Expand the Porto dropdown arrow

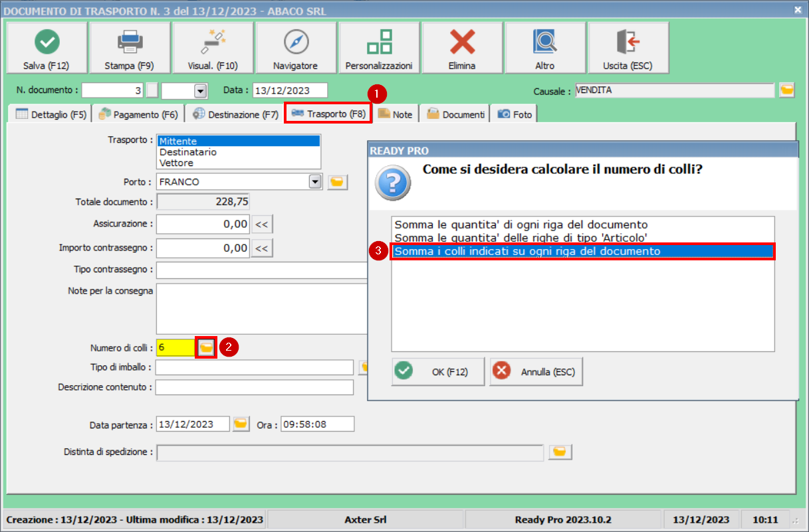(x=315, y=181)
